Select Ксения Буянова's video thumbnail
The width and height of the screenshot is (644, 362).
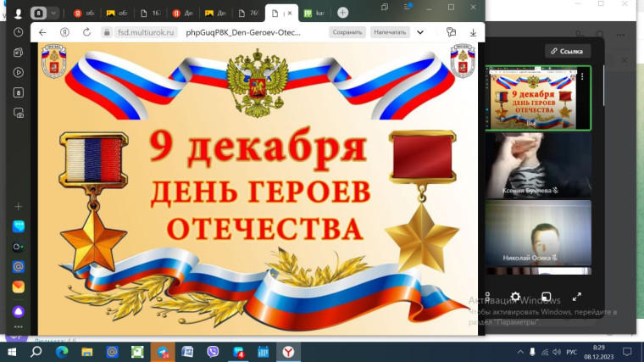point(538,165)
